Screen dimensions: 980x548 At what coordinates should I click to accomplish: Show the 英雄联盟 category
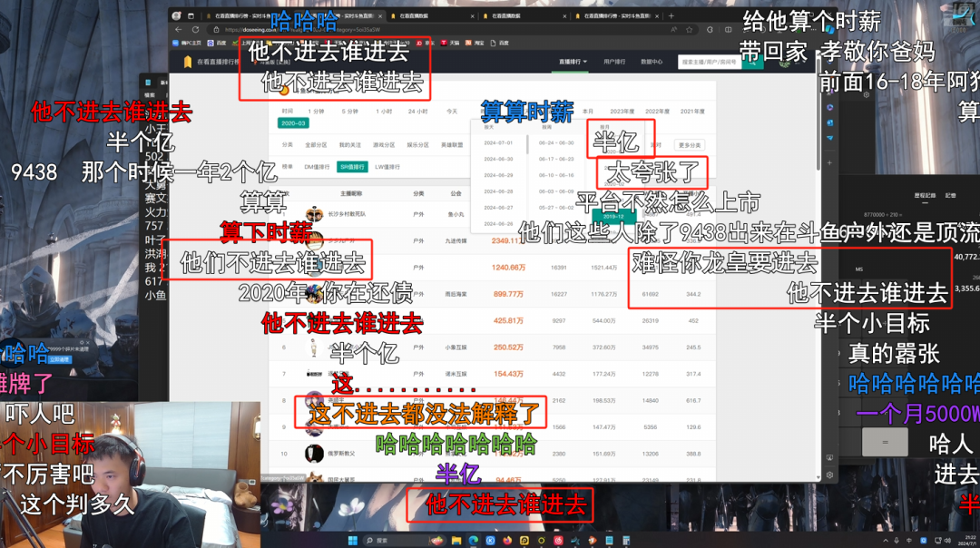[x=452, y=145]
